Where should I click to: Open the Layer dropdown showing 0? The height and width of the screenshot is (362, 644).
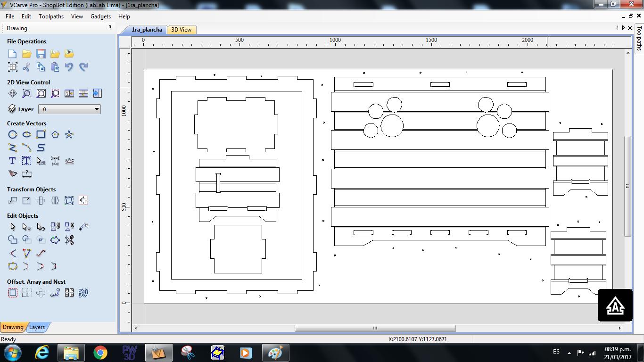(69, 109)
